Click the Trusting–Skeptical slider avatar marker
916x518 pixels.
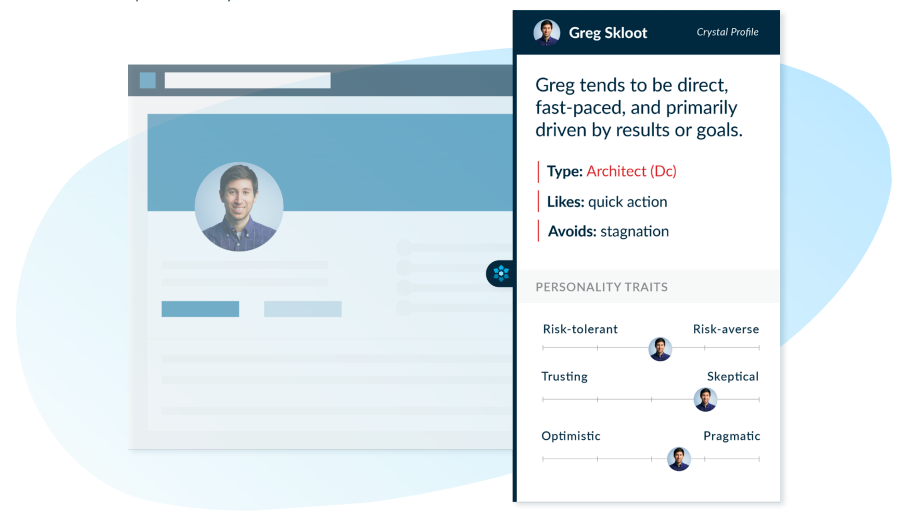[x=705, y=399]
